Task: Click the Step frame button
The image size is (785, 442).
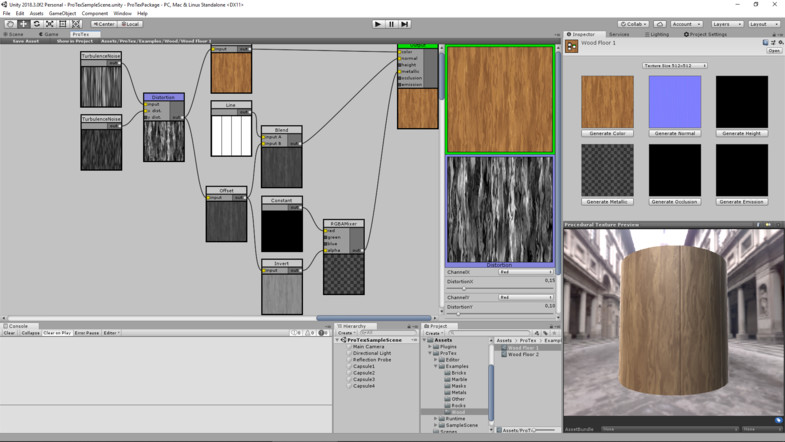Action: tap(405, 24)
